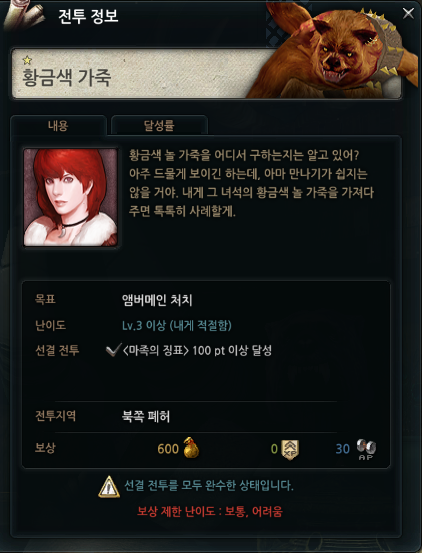Open the 달성률 tab
Viewport: 422px width, 553px height.
(x=159, y=126)
